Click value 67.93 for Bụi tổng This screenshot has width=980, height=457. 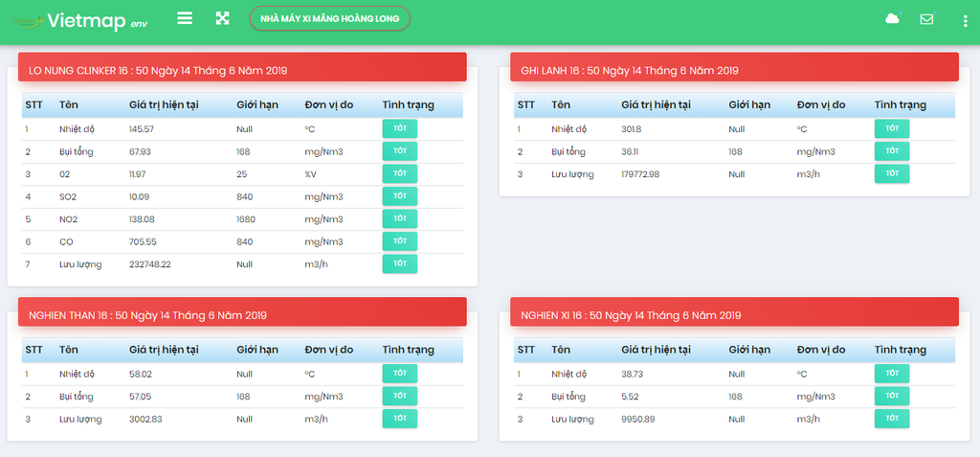[140, 151]
